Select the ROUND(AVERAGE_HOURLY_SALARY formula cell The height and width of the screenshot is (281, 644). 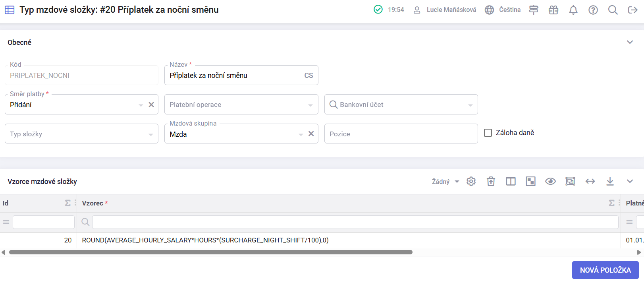(349, 240)
